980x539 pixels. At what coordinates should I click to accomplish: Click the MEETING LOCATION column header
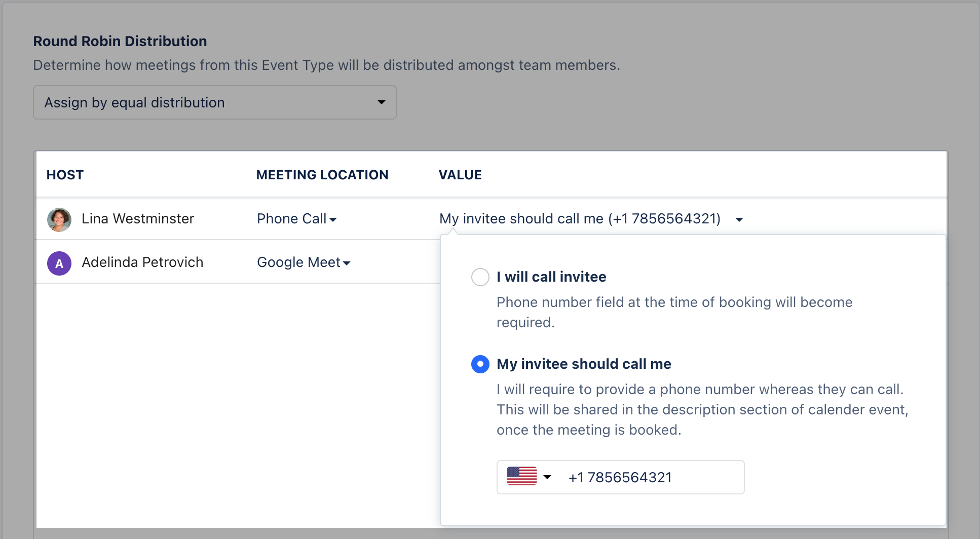[322, 175]
